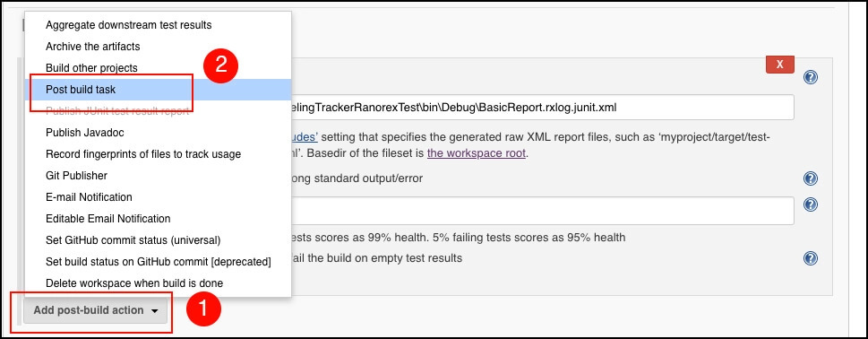
Task: Open help for standard output/error option
Action: [x=811, y=178]
